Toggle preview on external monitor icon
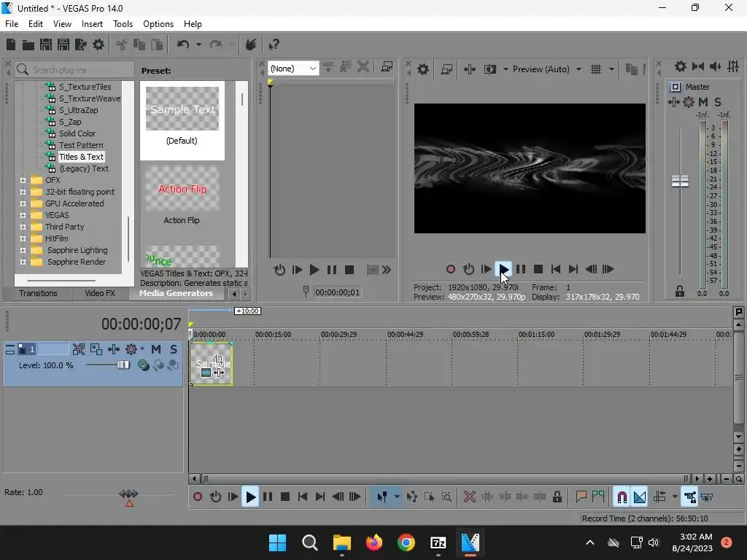Viewport: 747px width, 560px height. (446, 69)
